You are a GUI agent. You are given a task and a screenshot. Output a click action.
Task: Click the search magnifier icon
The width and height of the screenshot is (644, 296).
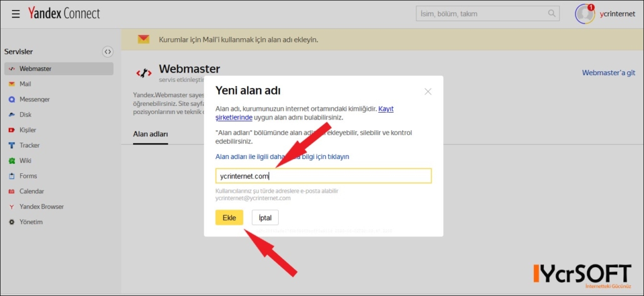pyautogui.click(x=551, y=14)
